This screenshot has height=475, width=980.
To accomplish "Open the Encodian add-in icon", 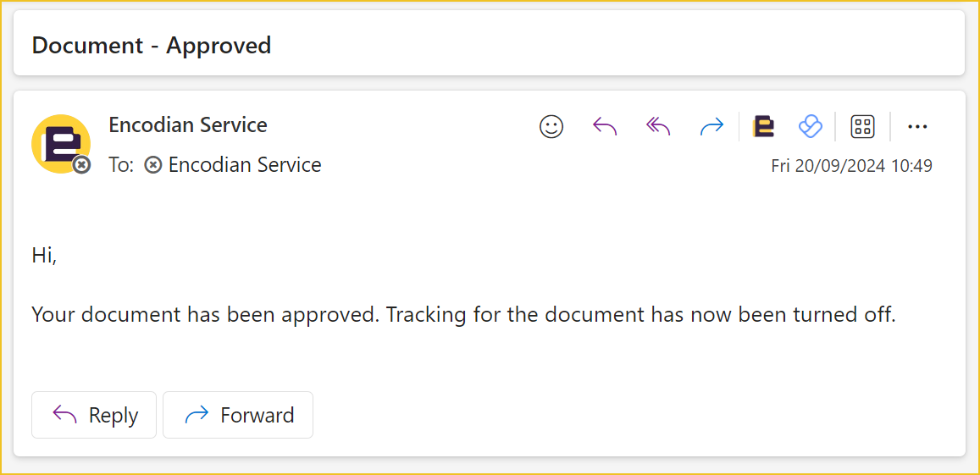I will click(x=764, y=127).
